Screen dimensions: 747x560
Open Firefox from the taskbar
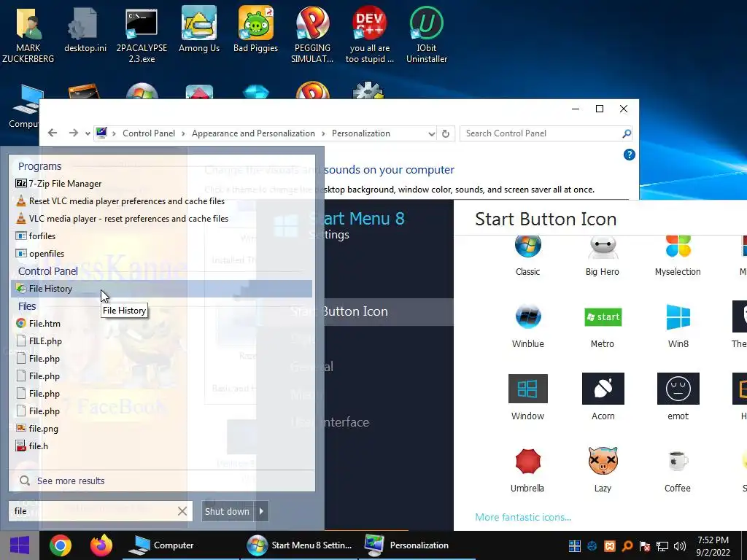click(x=101, y=545)
